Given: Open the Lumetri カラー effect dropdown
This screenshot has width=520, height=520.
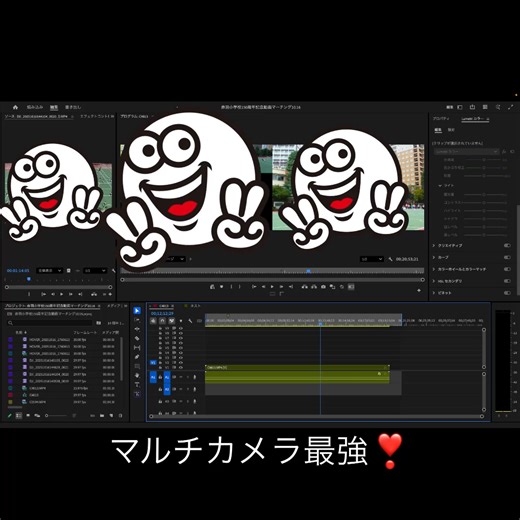Looking at the screenshot, I should pyautogui.click(x=466, y=152).
